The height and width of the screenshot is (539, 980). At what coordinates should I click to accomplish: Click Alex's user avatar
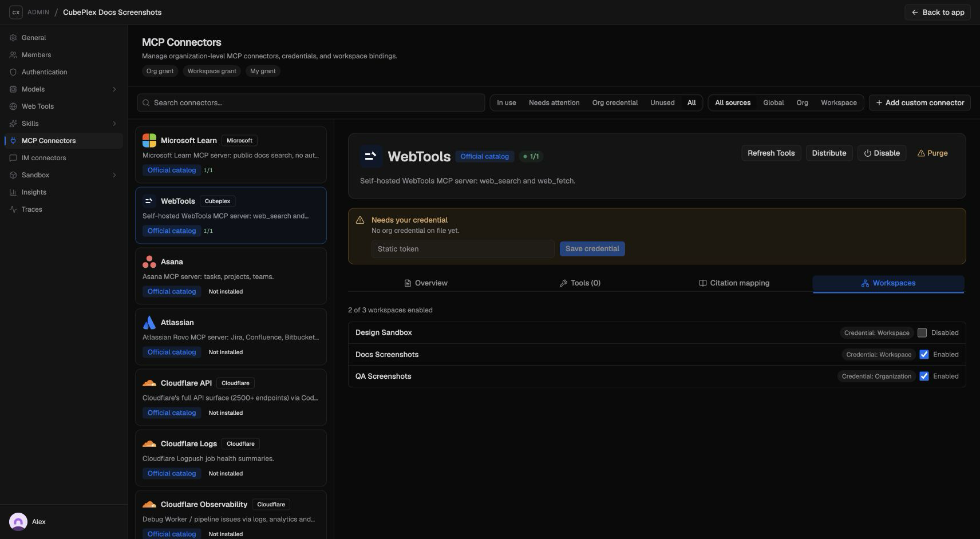18,522
